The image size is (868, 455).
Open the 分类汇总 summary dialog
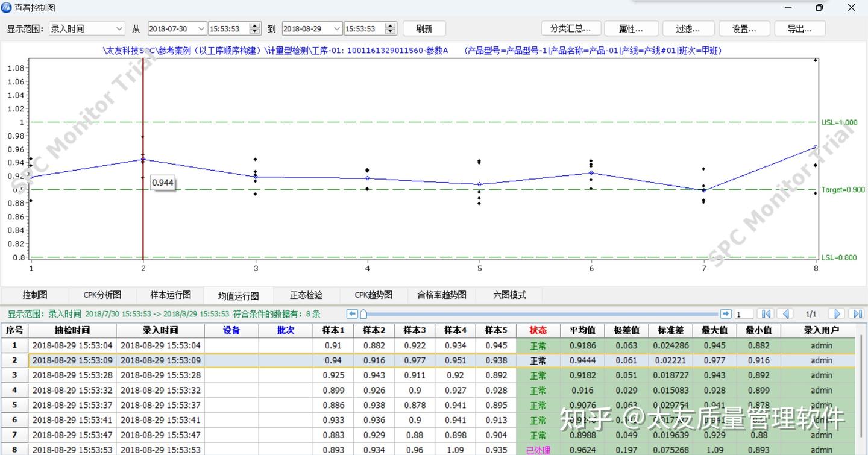coord(571,28)
